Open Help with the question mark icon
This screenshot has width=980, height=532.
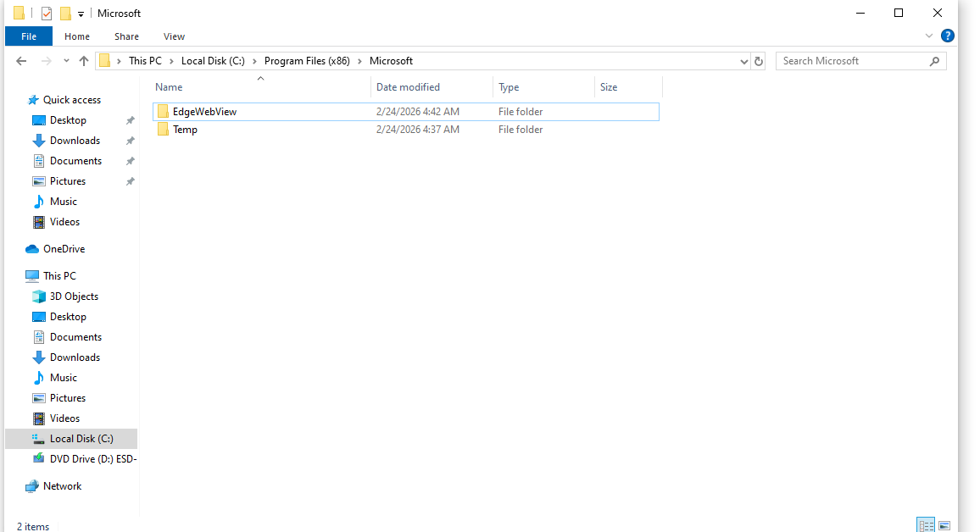tap(948, 36)
